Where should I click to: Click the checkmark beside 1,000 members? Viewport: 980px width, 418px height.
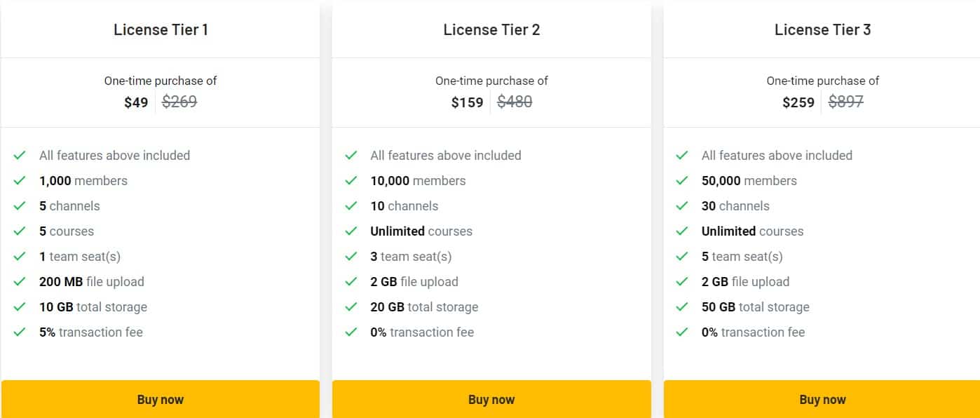point(20,180)
